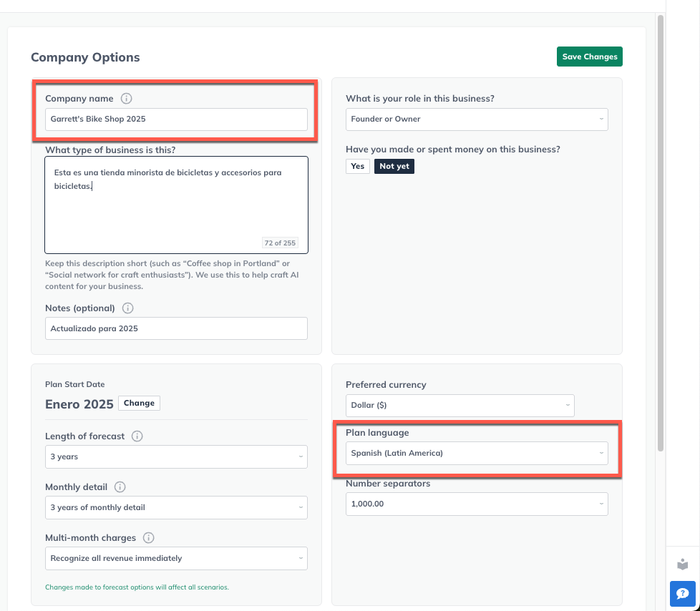Edit the Actualizado para 2025 note

pyautogui.click(x=176, y=328)
